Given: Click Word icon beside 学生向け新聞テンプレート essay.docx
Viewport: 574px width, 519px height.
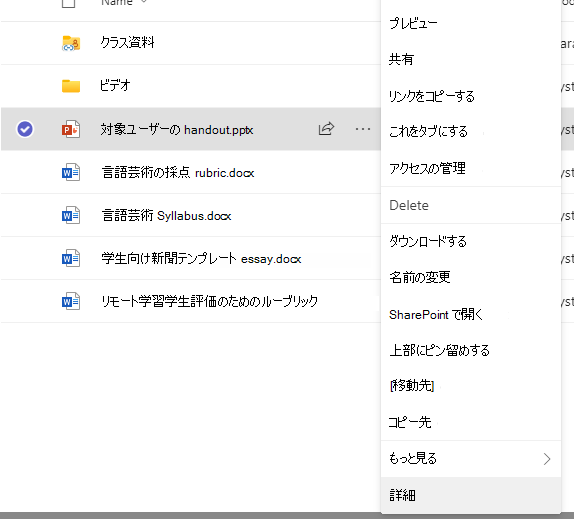Looking at the screenshot, I should pos(71,258).
